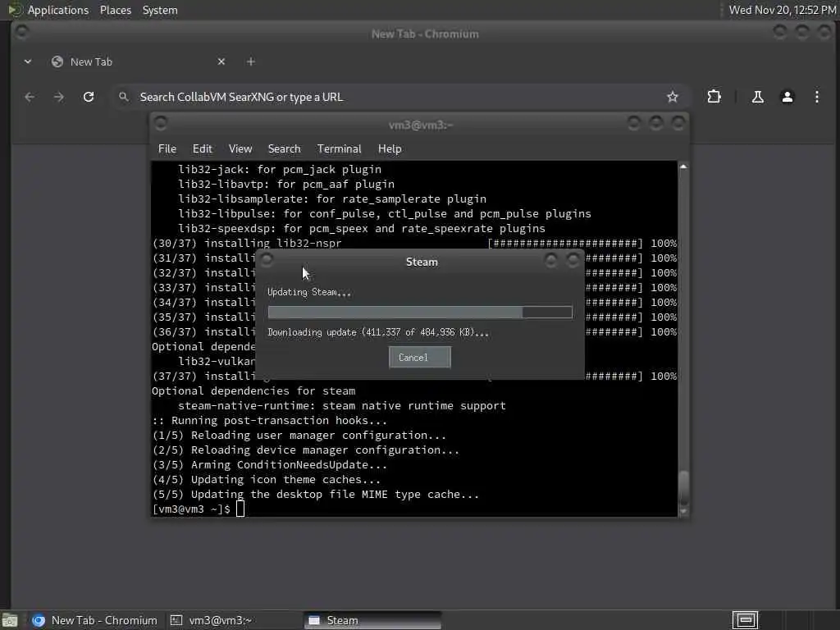Screen dimensions: 840x630
Task: Minimize the Steam update dialog
Action: 550,260
